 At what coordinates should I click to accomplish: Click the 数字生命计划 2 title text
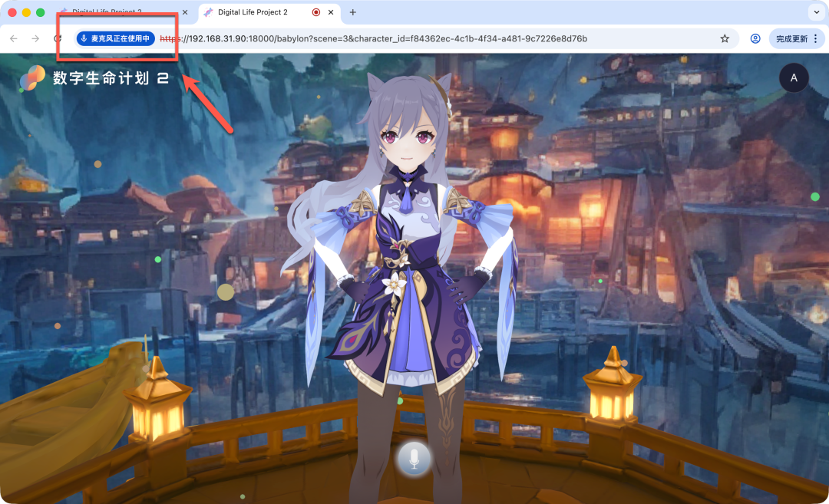coord(111,78)
